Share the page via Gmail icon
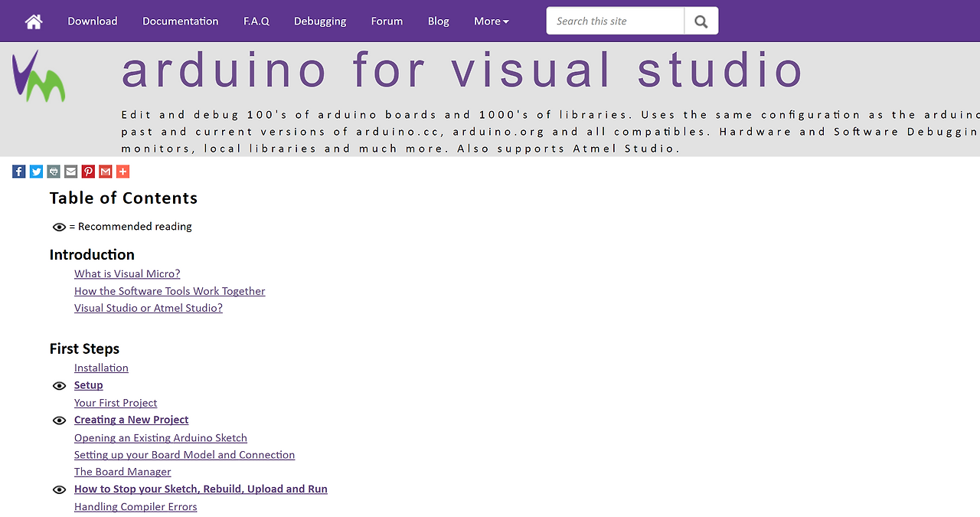 pyautogui.click(x=106, y=172)
